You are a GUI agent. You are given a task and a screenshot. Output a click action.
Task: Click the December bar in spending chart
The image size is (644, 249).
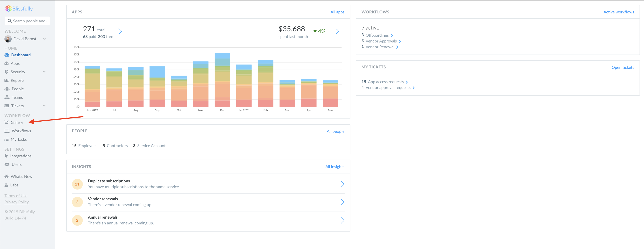tap(222, 80)
